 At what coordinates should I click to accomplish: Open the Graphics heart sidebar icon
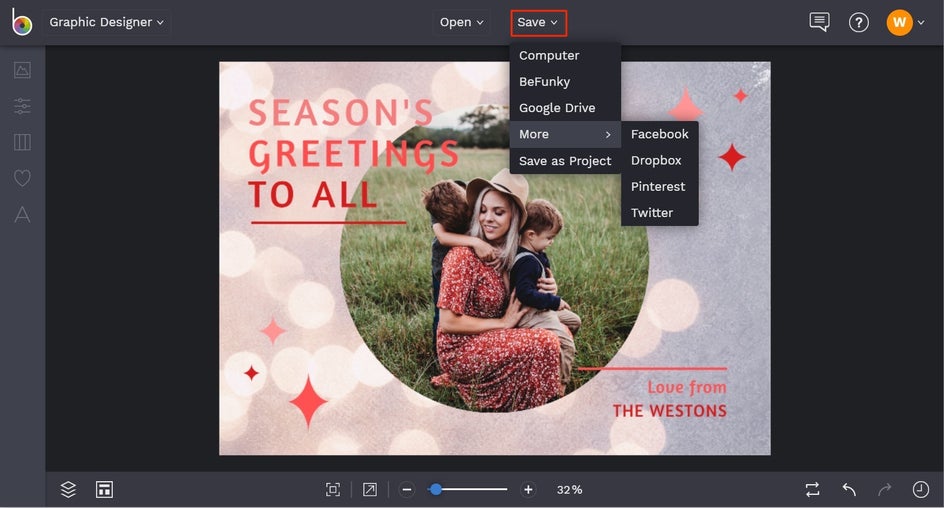pos(22,178)
